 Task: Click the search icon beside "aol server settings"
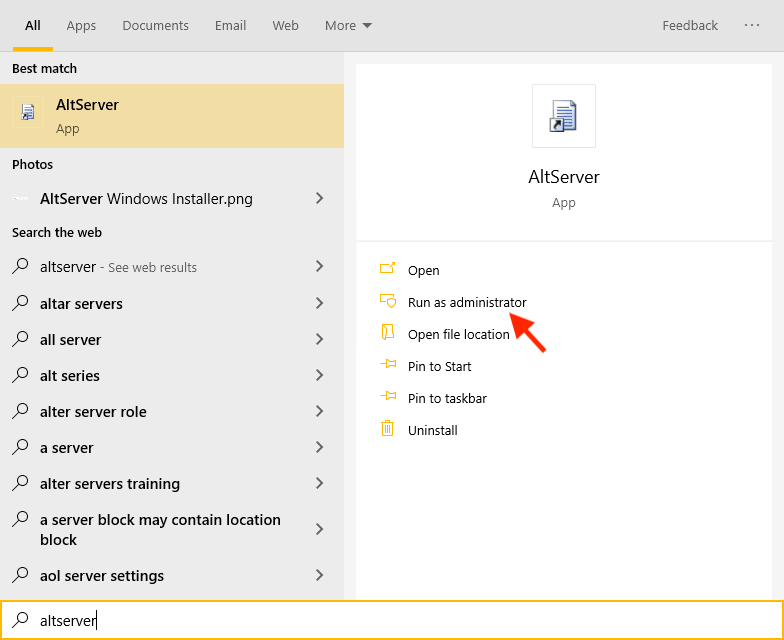pyautogui.click(x=20, y=574)
